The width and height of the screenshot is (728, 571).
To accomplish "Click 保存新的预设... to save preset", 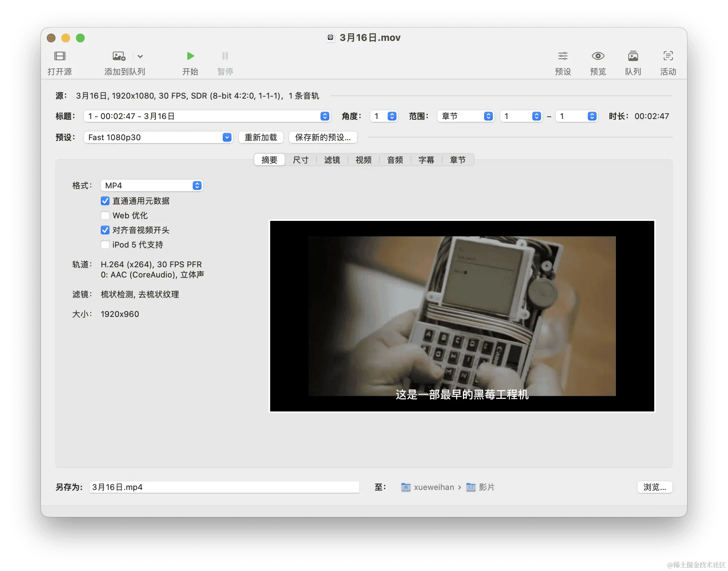I will pos(323,138).
